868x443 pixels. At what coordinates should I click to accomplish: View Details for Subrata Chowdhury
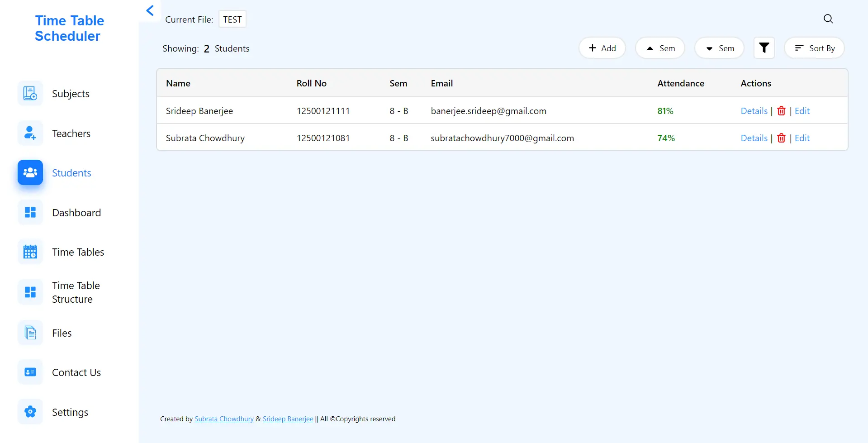tap(754, 138)
